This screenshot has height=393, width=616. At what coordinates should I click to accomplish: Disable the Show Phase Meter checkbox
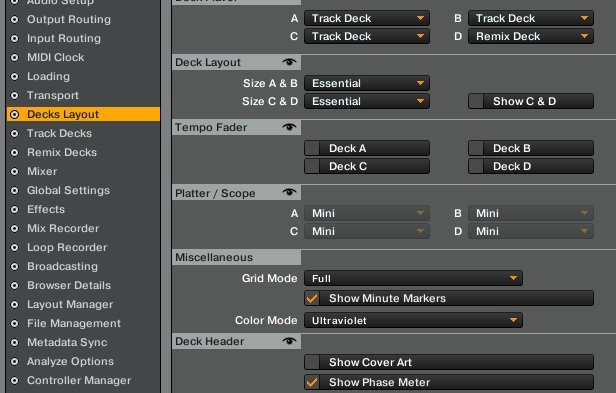click(x=312, y=382)
